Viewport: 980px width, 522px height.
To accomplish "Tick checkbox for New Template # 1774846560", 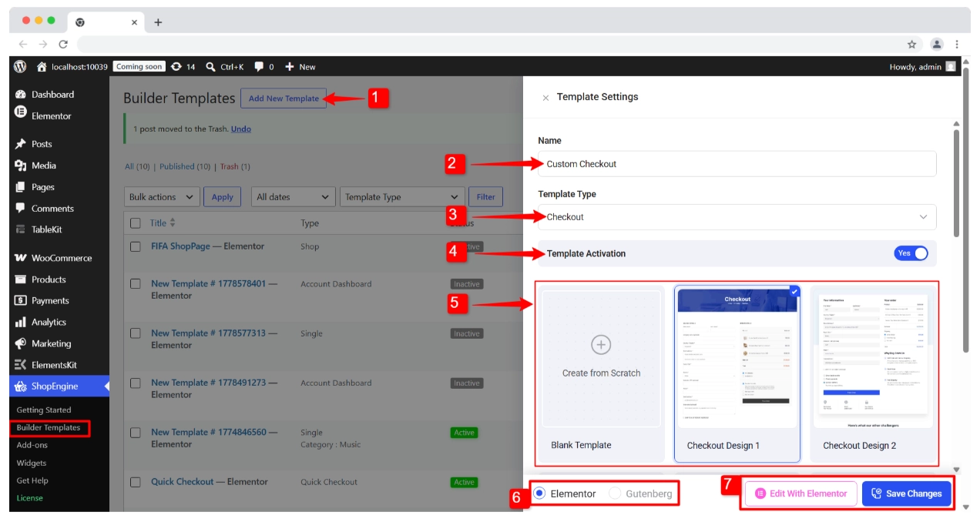I will tap(136, 433).
